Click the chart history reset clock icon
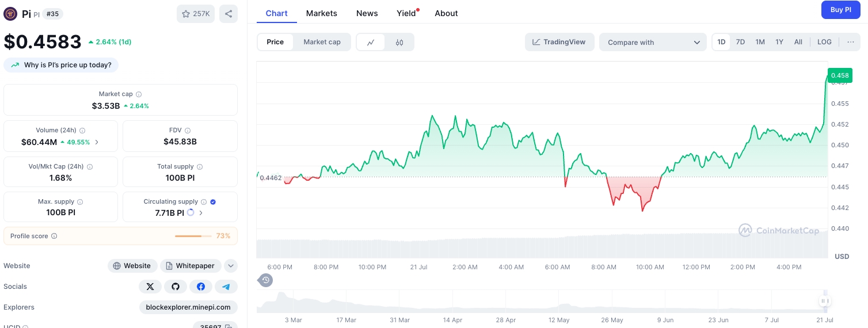Viewport: 868px width, 328px height. (265, 280)
